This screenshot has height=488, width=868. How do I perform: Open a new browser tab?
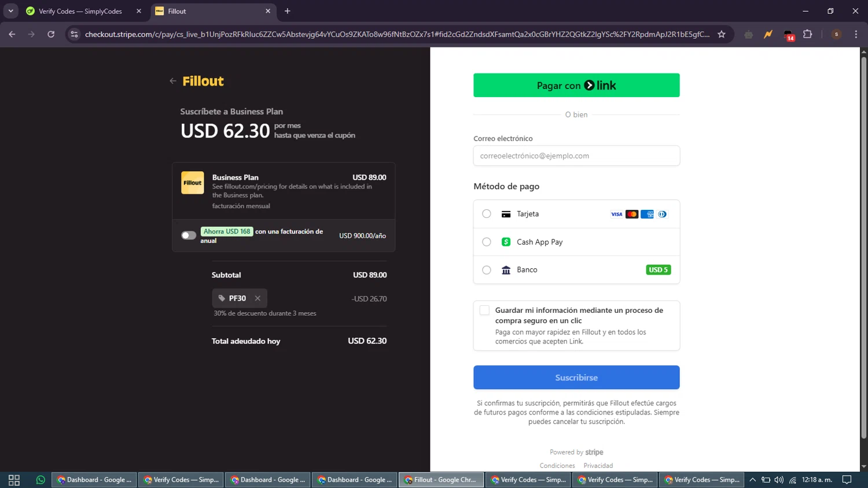coord(288,11)
